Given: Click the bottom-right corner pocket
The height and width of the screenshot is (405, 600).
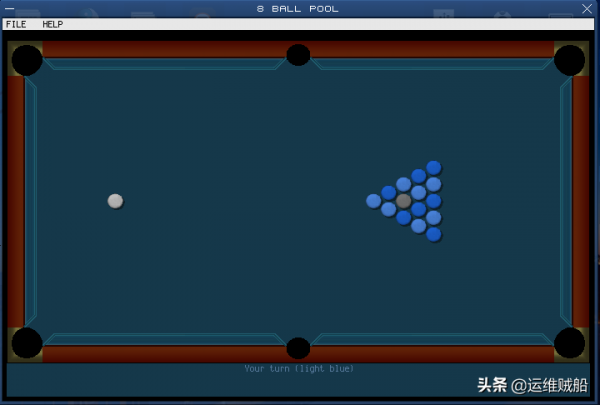Looking at the screenshot, I should [569, 343].
